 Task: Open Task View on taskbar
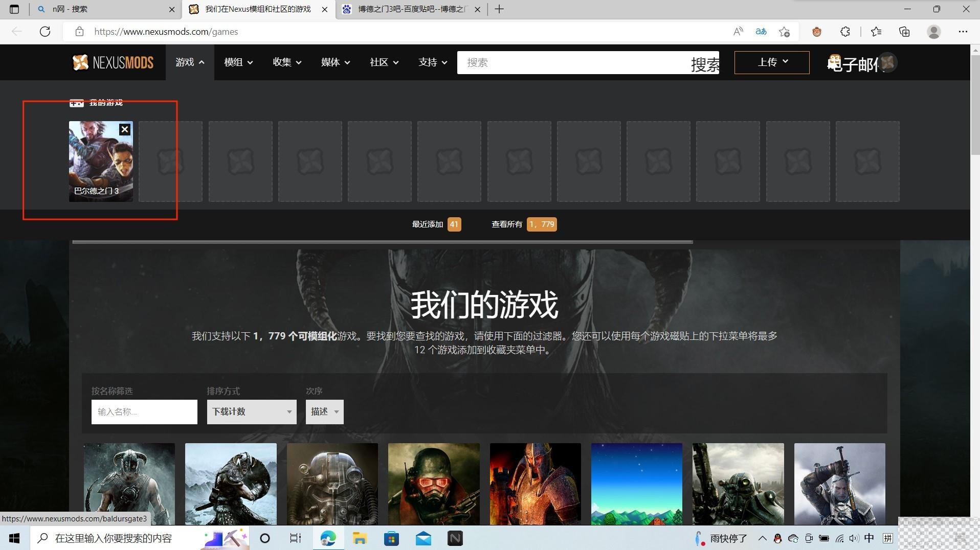click(296, 538)
